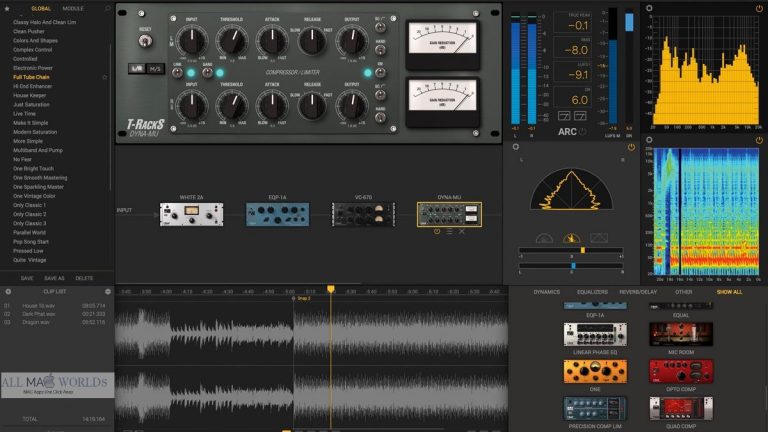Select the DYNA-MU module in chain
The image size is (768, 432).
click(449, 215)
